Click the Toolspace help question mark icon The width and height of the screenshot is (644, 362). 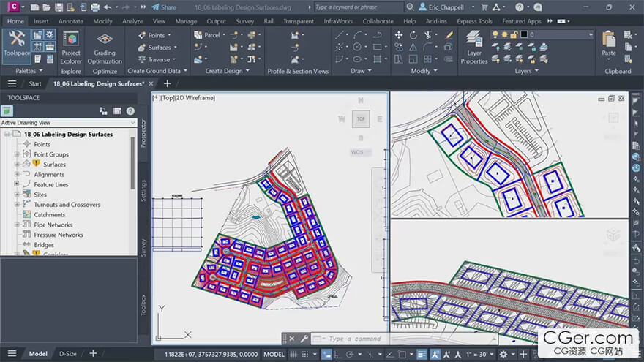pyautogui.click(x=130, y=110)
